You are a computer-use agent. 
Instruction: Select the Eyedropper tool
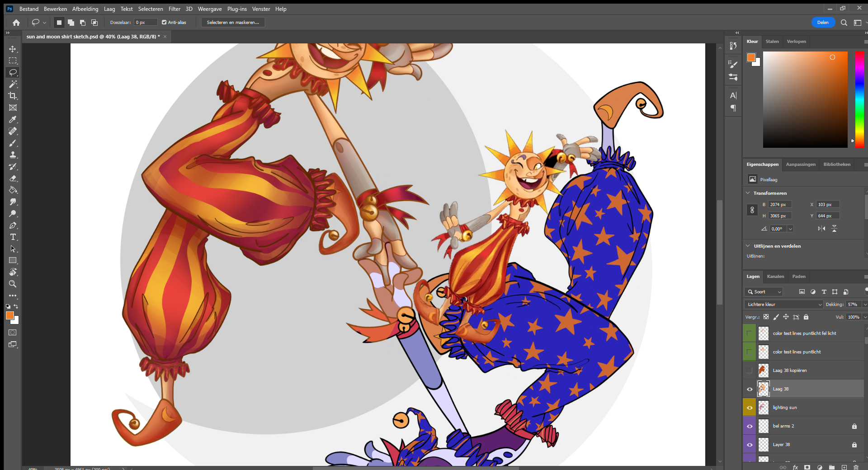(x=13, y=119)
